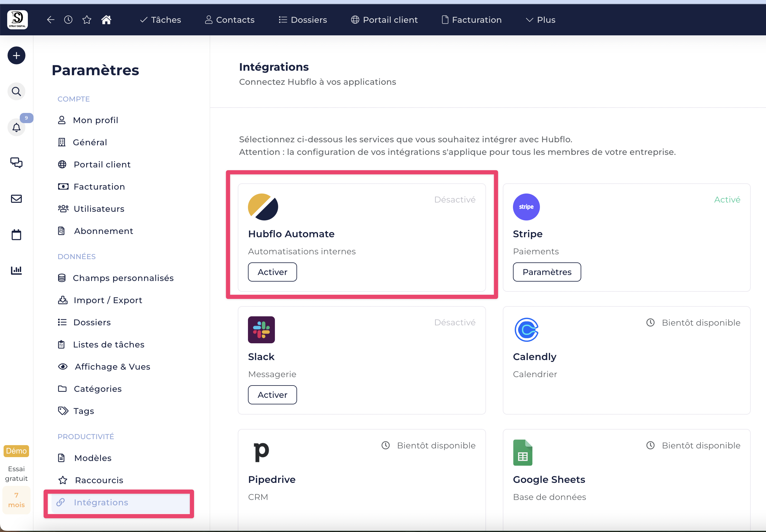Click the Calendly logo icon

526,330
